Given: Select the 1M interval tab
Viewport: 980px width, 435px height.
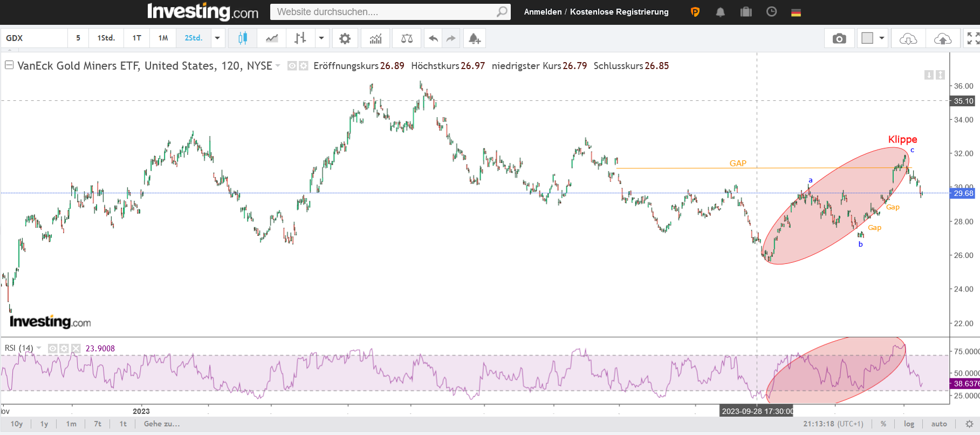Looking at the screenshot, I should pyautogui.click(x=163, y=38).
